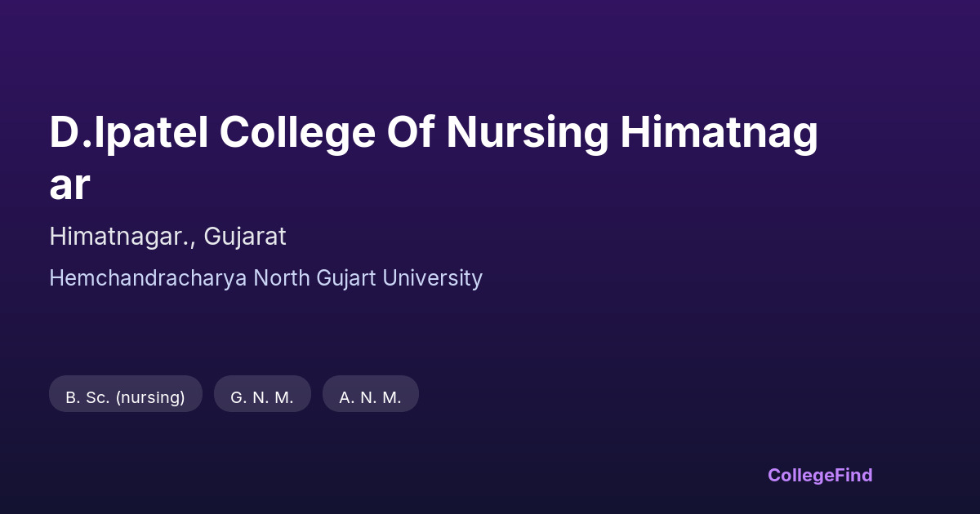Click "Hemchandracharya" in the university name
980x514 pixels.
(148, 278)
